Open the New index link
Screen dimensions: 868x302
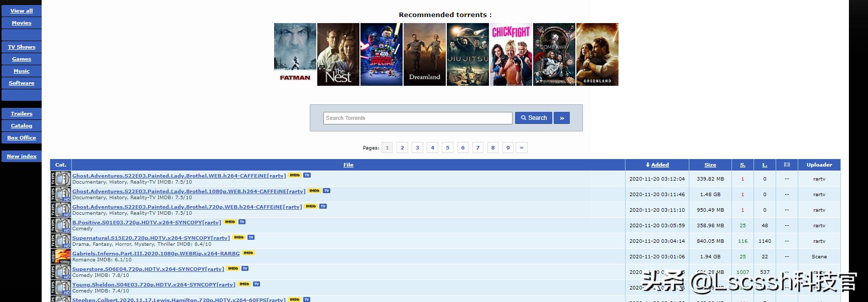tap(22, 156)
